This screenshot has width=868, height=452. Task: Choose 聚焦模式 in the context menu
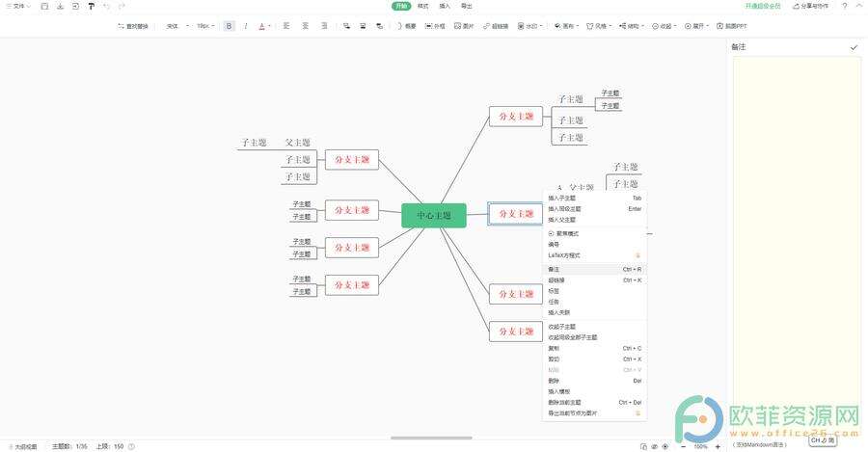tap(594, 233)
